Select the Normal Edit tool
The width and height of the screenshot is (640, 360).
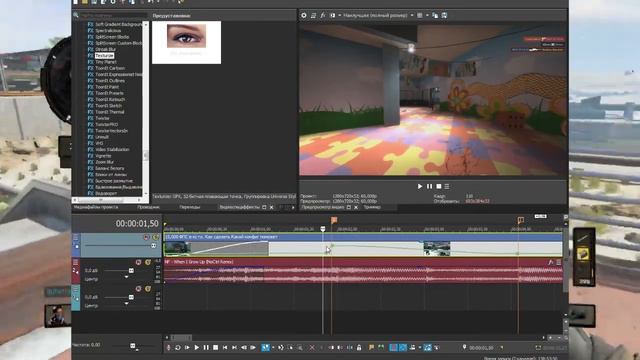pyautogui.click(x=265, y=347)
